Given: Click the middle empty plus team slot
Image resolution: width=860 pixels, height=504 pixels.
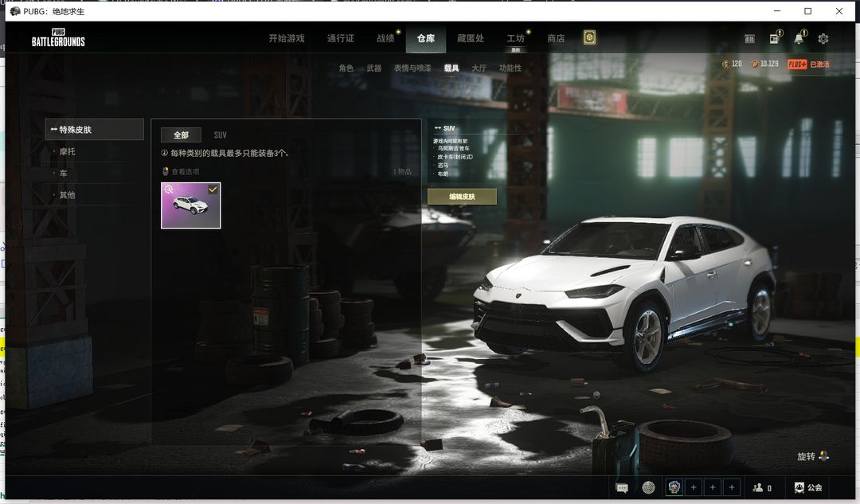Looking at the screenshot, I should pos(713,487).
